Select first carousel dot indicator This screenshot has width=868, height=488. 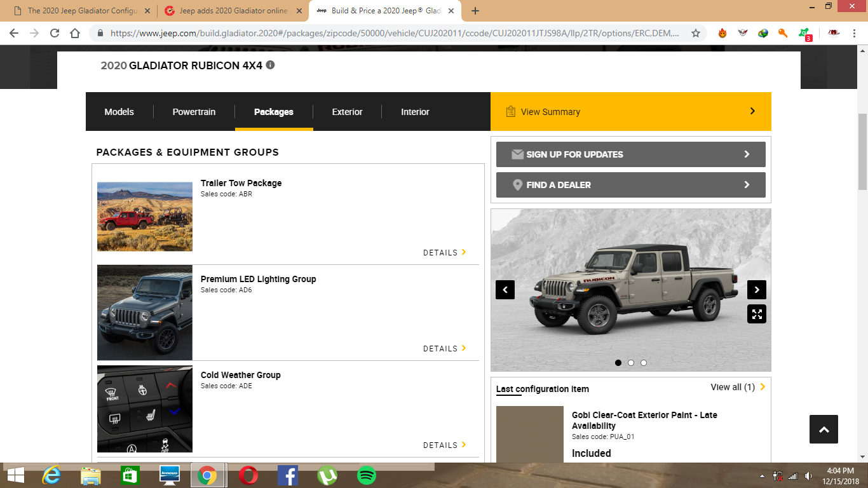pyautogui.click(x=618, y=363)
